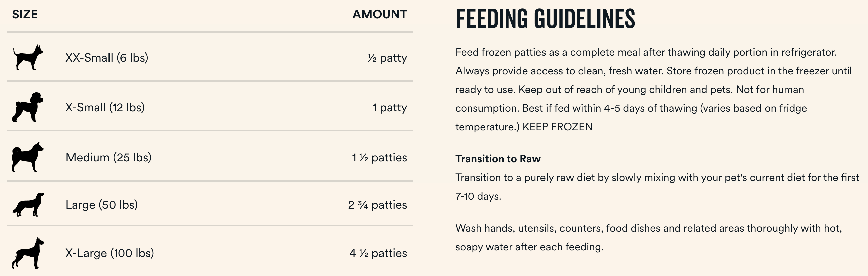Image resolution: width=868 pixels, height=276 pixels.
Task: Click the KEEP FROZEN text
Action: (x=557, y=127)
